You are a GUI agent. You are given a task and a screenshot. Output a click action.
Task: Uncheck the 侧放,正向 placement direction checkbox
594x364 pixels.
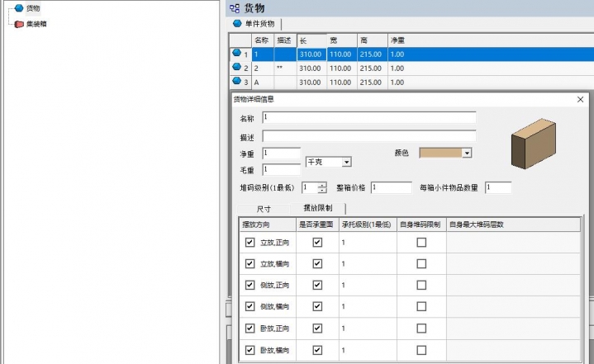pyautogui.click(x=249, y=285)
